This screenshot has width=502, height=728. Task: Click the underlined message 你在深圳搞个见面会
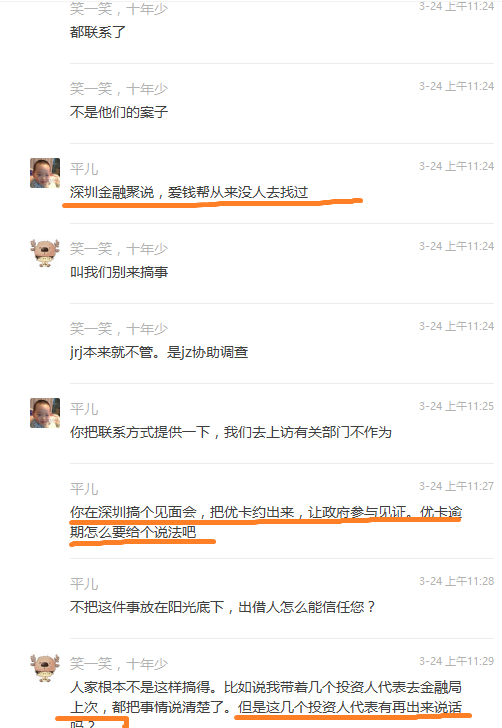pyautogui.click(x=266, y=522)
